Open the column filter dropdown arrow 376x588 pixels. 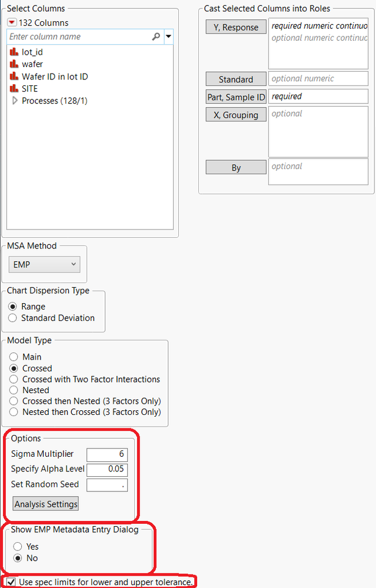pos(169,36)
